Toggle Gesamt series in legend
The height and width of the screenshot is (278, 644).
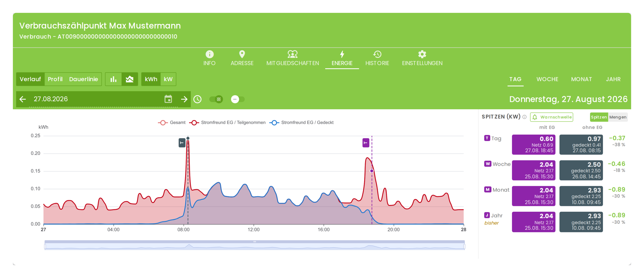tap(172, 123)
